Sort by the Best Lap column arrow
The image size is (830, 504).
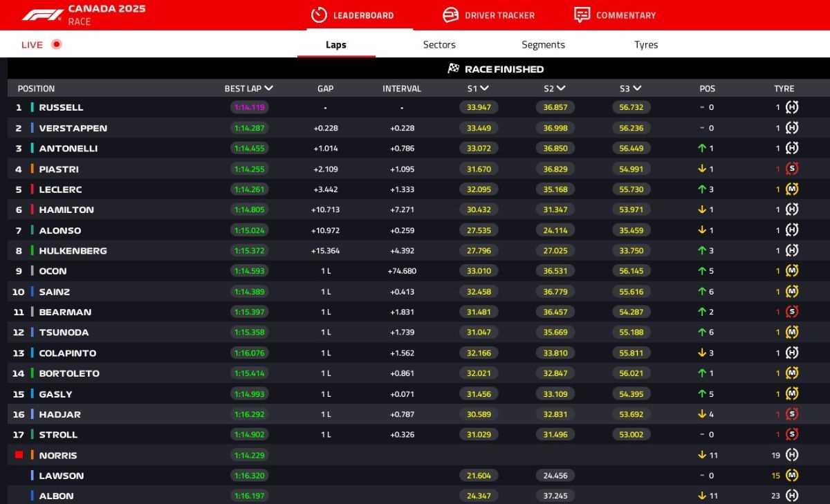268,88
